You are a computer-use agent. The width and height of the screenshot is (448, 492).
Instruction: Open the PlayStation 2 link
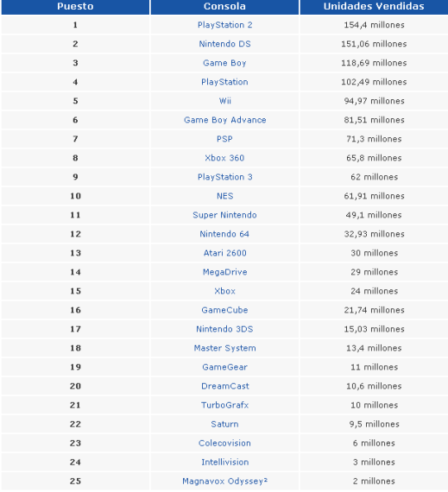(x=224, y=25)
